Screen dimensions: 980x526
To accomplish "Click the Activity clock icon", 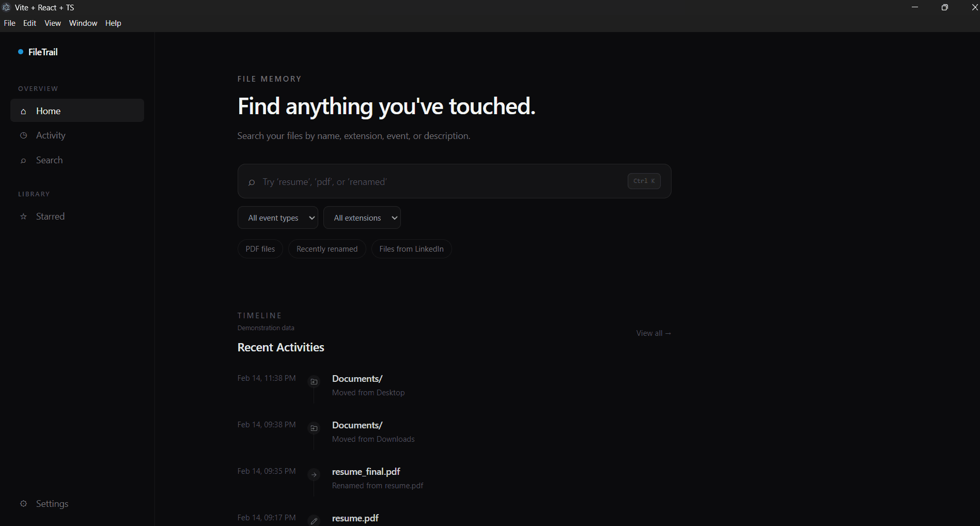I will tap(23, 135).
